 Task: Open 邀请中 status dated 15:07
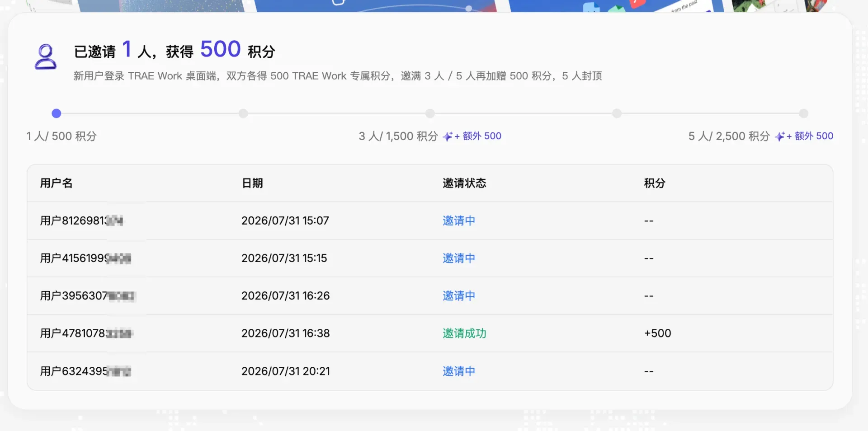coord(459,220)
